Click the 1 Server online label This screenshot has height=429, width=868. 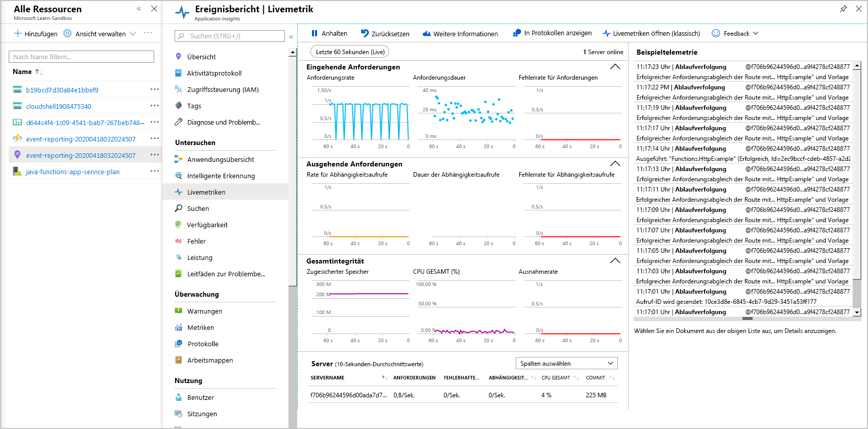(603, 52)
